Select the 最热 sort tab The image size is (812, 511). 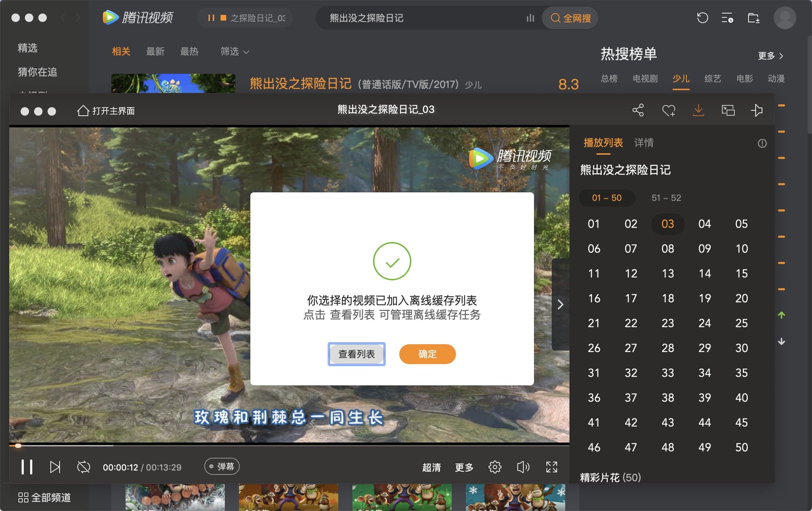coord(189,52)
